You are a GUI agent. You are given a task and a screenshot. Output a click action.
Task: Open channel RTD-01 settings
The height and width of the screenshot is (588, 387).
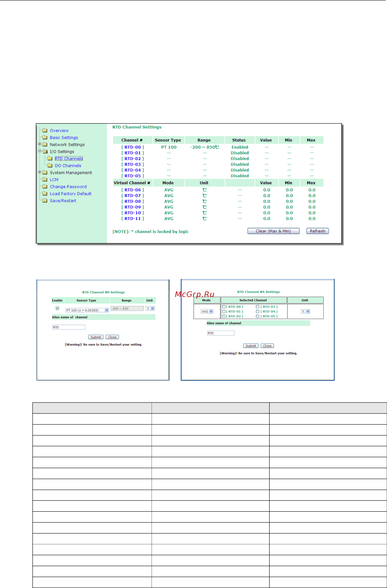click(x=133, y=153)
